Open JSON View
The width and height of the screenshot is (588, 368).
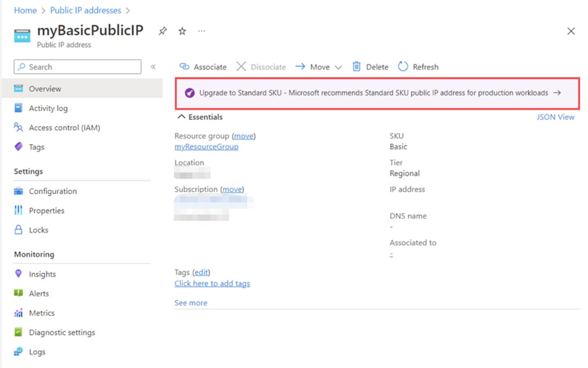click(555, 117)
